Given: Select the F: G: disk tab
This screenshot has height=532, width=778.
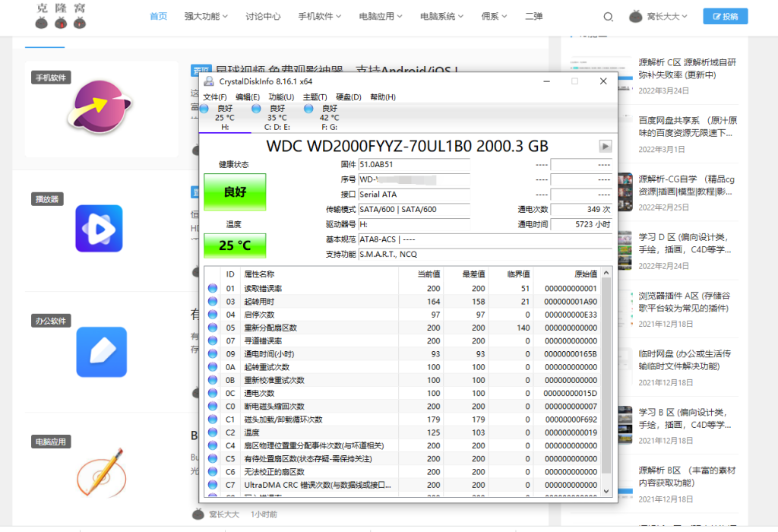Looking at the screenshot, I should coord(329,118).
